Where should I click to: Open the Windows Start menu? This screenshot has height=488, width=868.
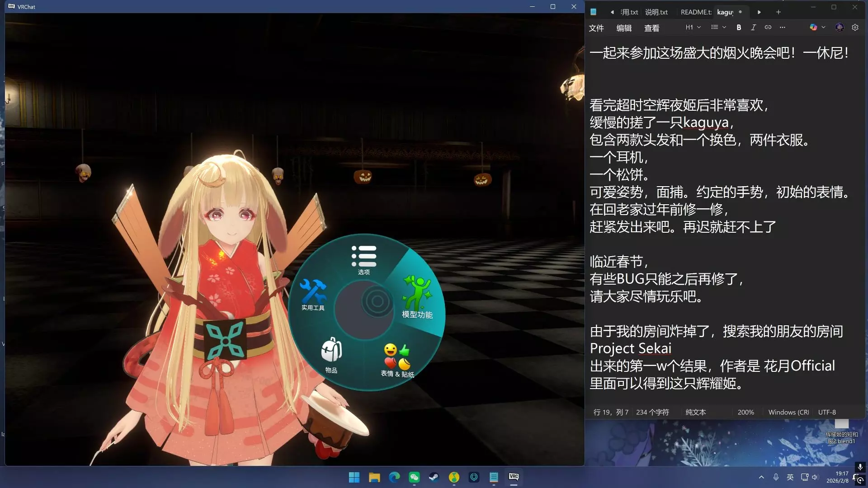click(354, 477)
